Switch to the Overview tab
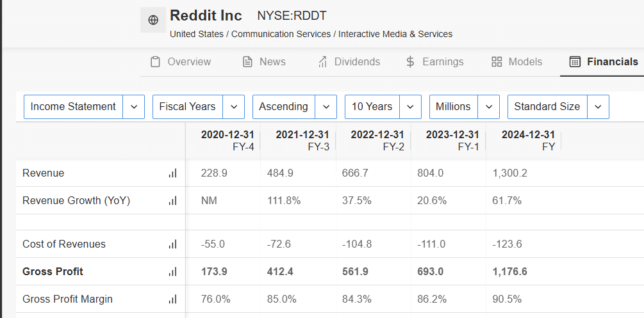This screenshot has width=644, height=318. click(181, 62)
